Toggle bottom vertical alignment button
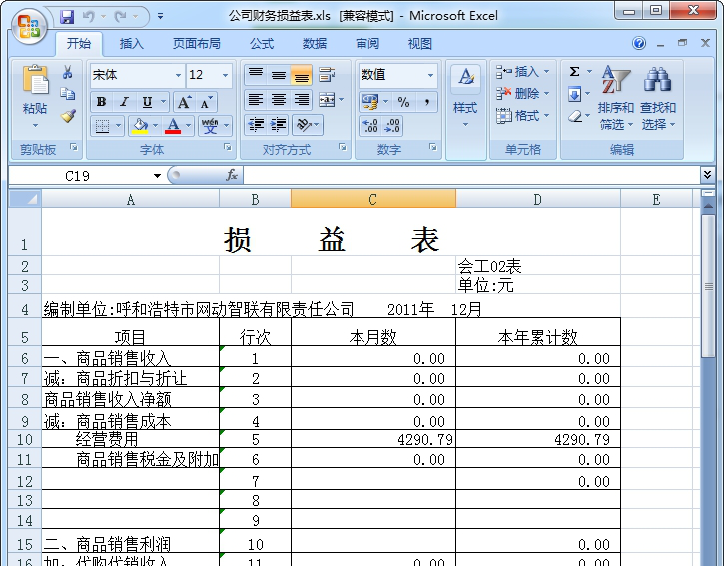724x588 pixels. pyautogui.click(x=301, y=75)
